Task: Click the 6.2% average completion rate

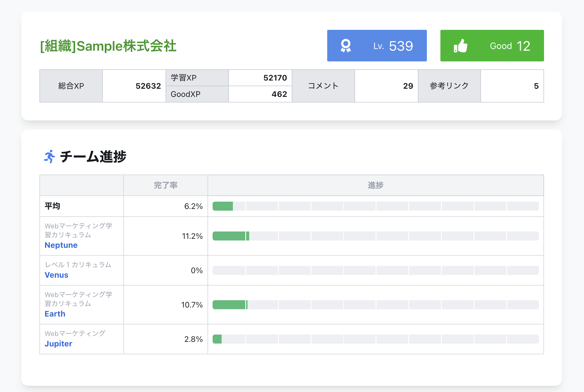Action: (x=193, y=206)
